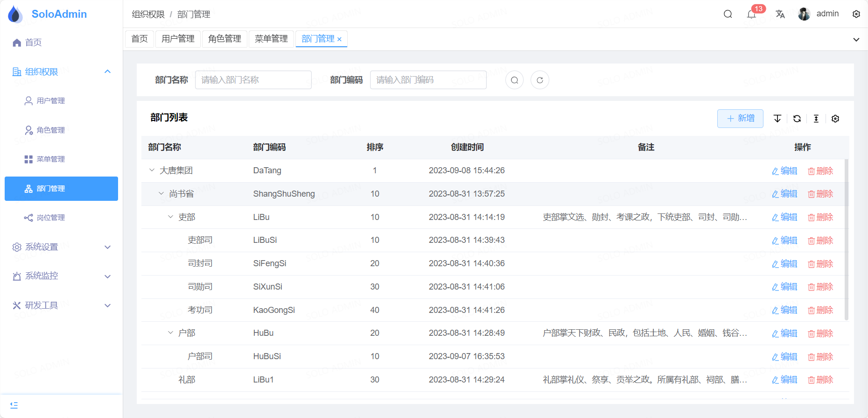Image resolution: width=868 pixels, height=418 pixels.
Task: Click the table refresh icon in 部门列表 toolbar
Action: (797, 119)
